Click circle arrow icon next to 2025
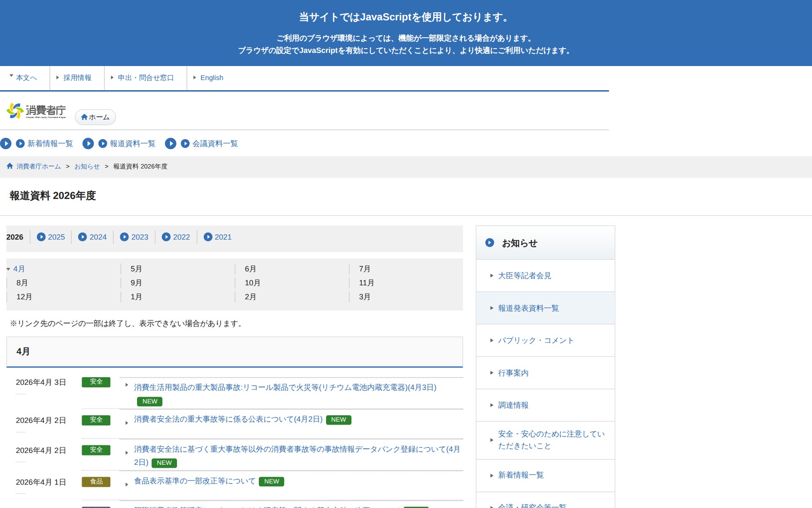Viewport: 812px width, 508px height. 41,237
